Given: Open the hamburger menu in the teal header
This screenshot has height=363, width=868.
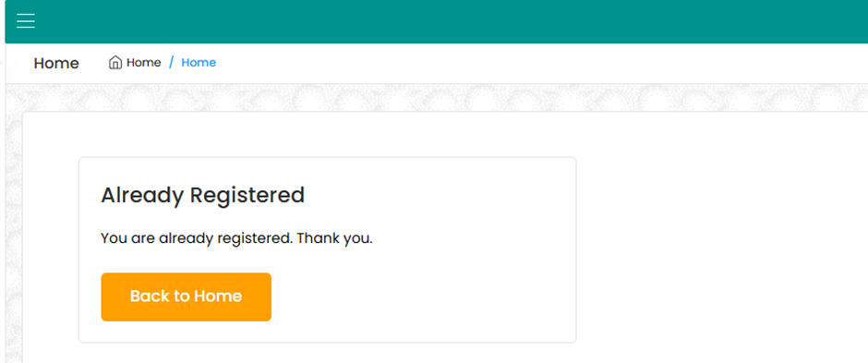Looking at the screenshot, I should 26,21.
